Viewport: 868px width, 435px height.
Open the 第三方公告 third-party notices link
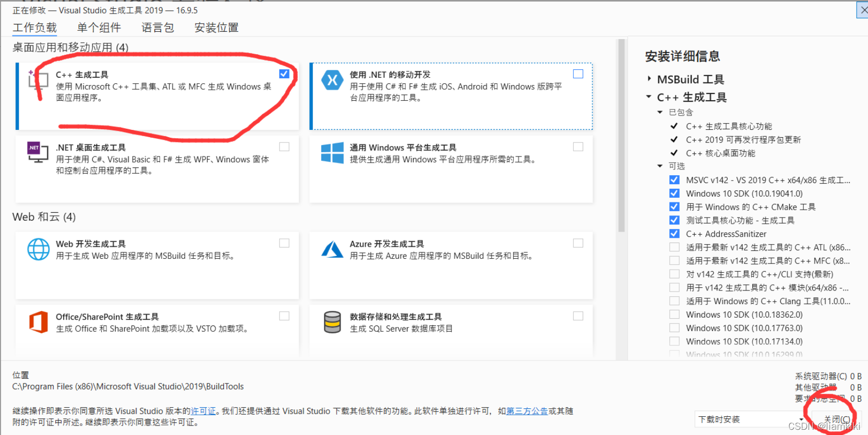point(527,411)
